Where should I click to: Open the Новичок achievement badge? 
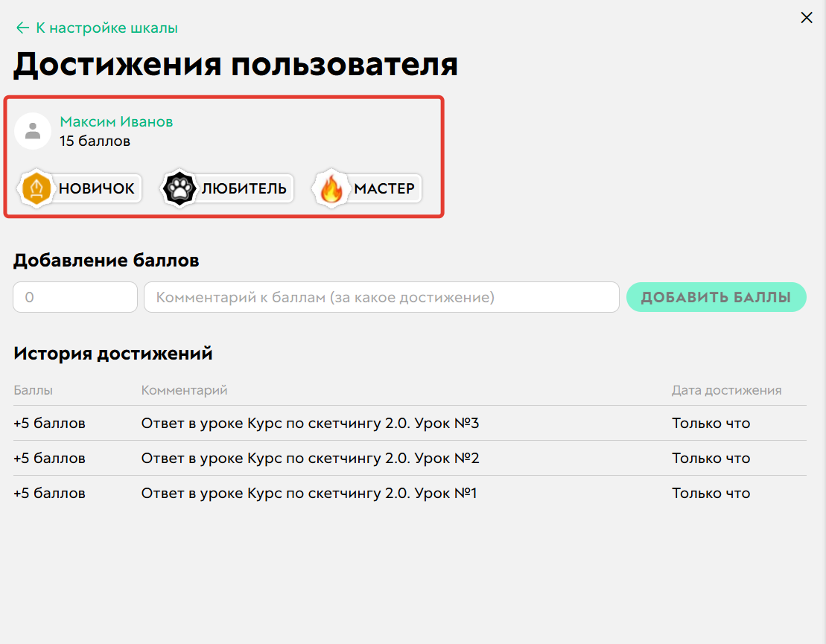[x=78, y=188]
